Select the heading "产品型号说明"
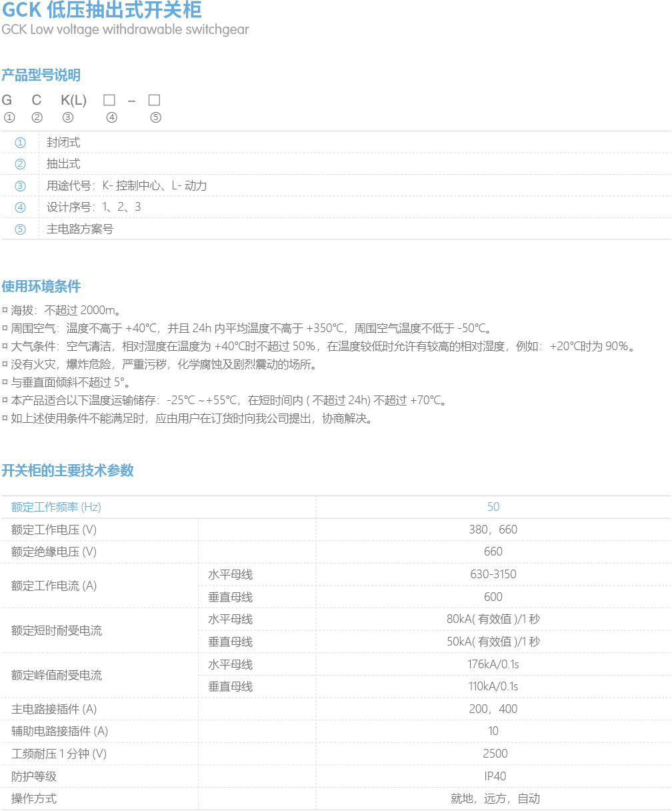The image size is (672, 811). pyautogui.click(x=41, y=75)
